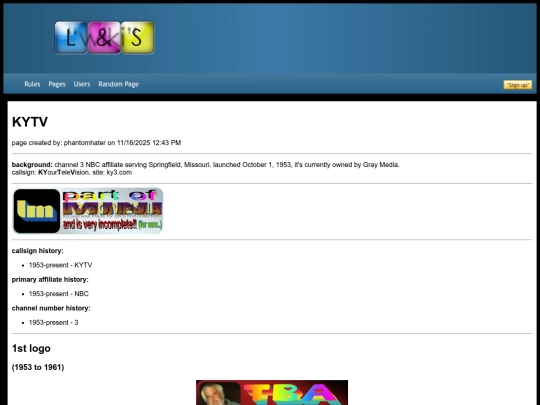Viewport: 540px width, 405px height.
Task: Open the Pages menu item
Action: tap(57, 84)
